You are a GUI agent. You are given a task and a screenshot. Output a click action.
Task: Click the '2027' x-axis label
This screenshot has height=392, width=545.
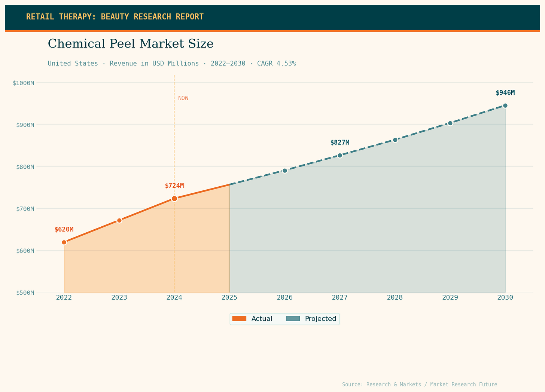(x=340, y=298)
